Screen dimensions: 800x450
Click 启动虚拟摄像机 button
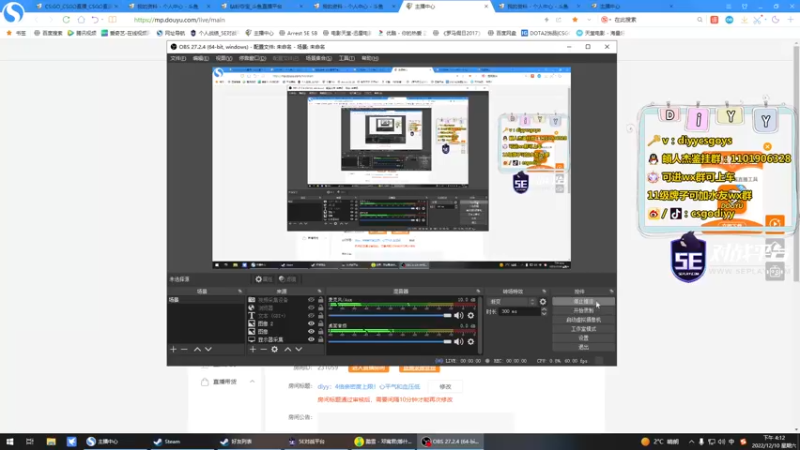point(583,319)
